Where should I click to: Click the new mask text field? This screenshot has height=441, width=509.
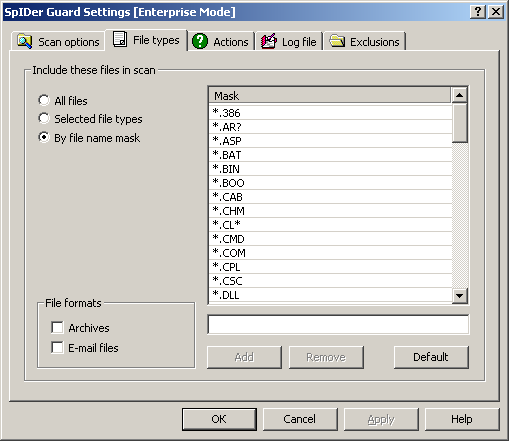coord(338,324)
